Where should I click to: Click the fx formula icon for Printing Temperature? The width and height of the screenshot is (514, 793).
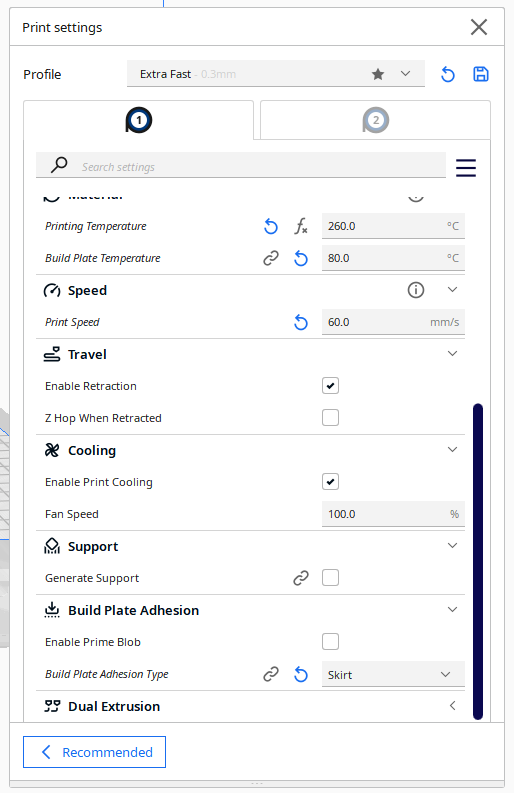click(301, 226)
